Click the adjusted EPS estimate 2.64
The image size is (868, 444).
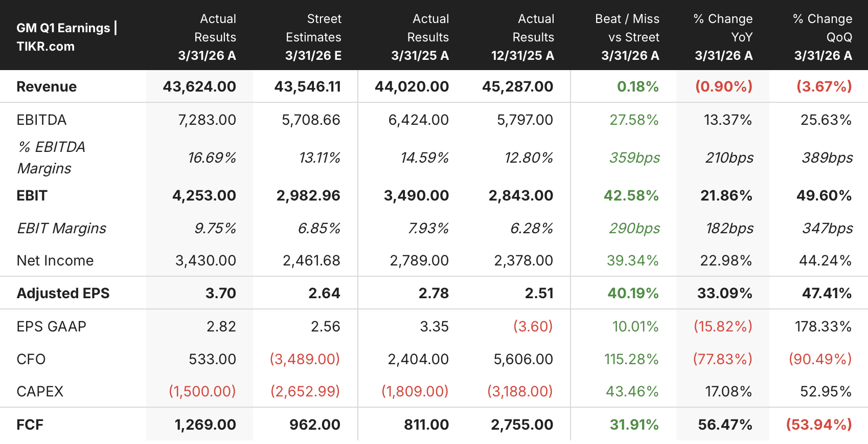click(x=324, y=293)
